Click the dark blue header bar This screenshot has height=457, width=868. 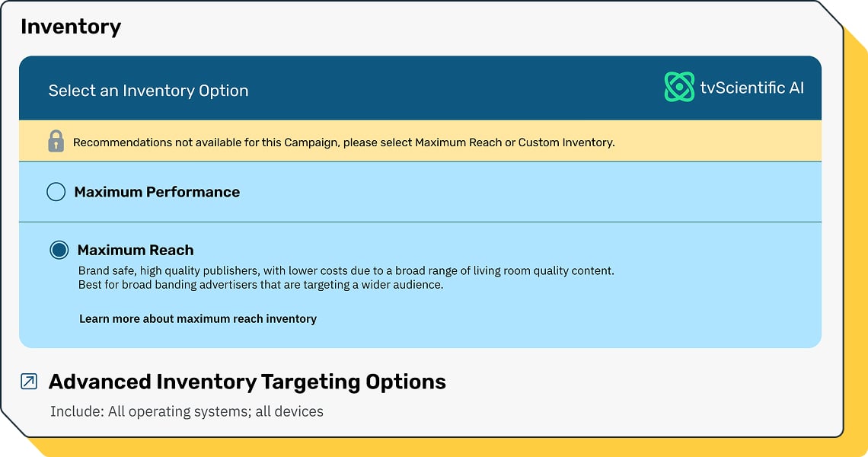(x=421, y=88)
